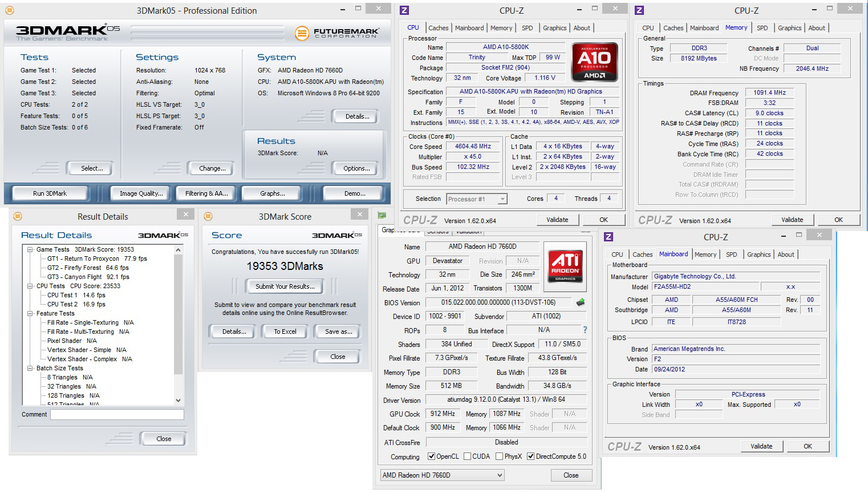Click the Options button under Results
The width and height of the screenshot is (868, 493).
pos(356,168)
